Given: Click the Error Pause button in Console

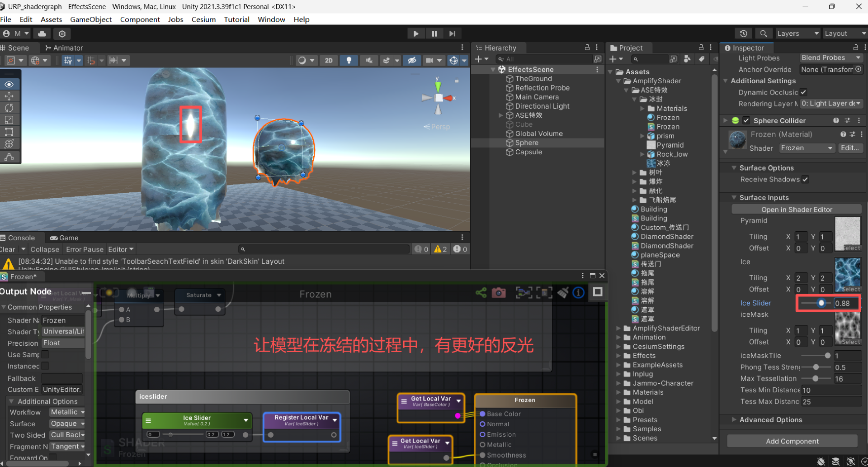Looking at the screenshot, I should click(85, 249).
